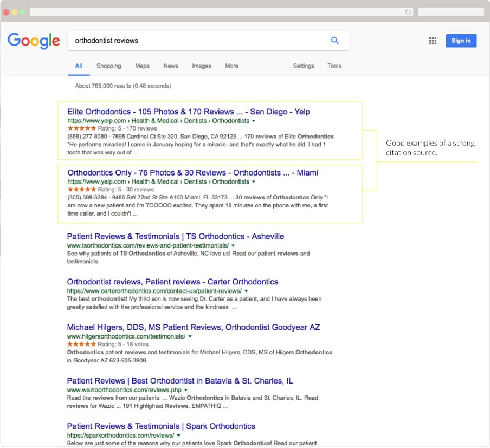Open Best Orthodontist in Batavia result
The height and width of the screenshot is (448, 490).
pyautogui.click(x=180, y=381)
